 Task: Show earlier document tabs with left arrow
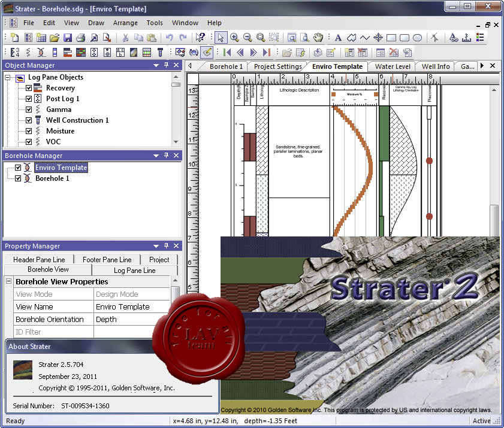190,66
